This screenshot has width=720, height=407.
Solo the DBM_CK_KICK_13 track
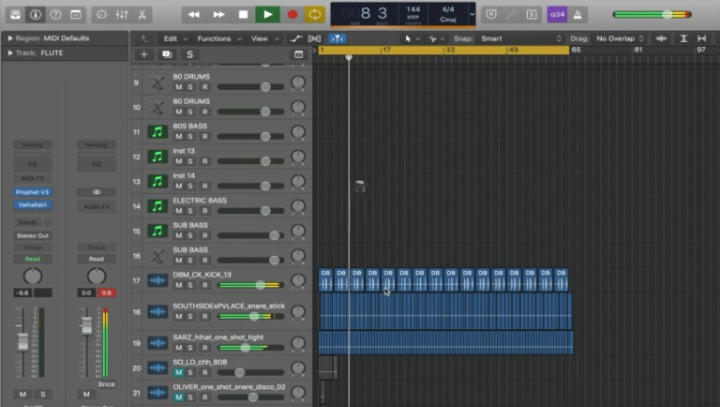(x=190, y=285)
